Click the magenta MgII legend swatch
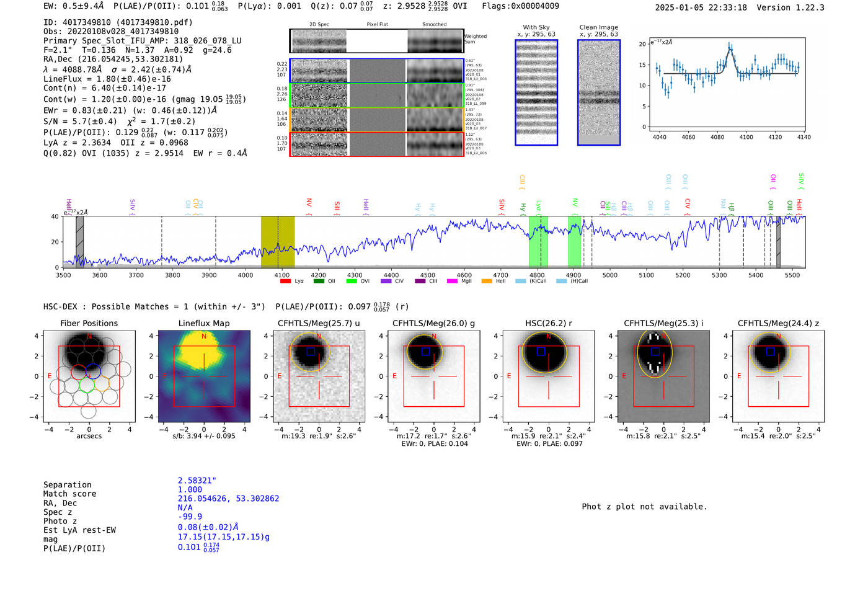This screenshot has width=868, height=591. [x=453, y=281]
